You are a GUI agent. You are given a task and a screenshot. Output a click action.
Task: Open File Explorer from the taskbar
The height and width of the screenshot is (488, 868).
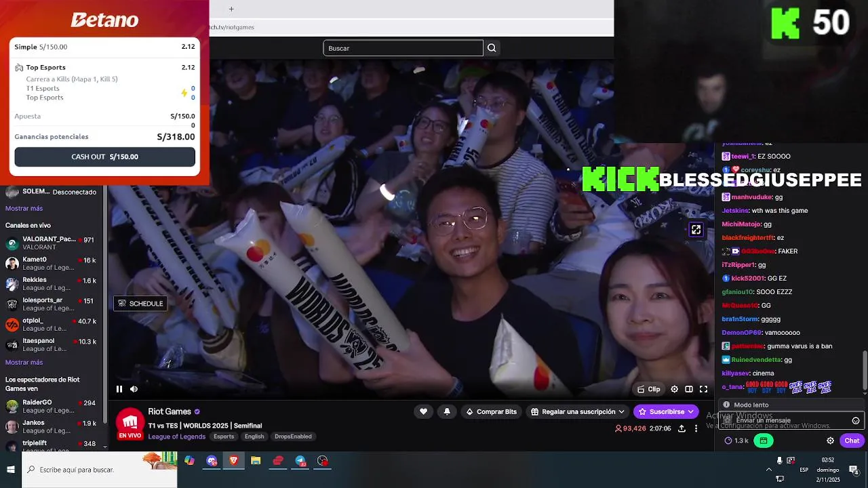[256, 461]
